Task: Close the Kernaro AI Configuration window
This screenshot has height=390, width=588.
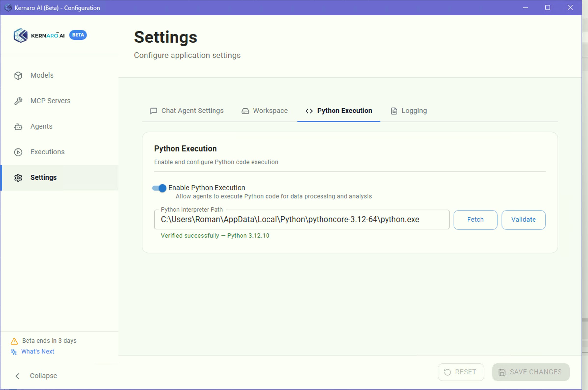Action: coord(570,8)
